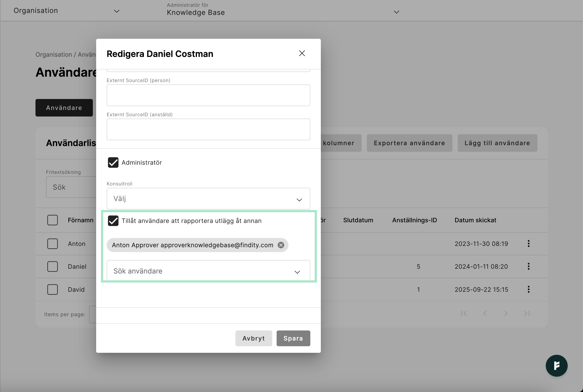Open row actions menu for Anton

(x=528, y=244)
